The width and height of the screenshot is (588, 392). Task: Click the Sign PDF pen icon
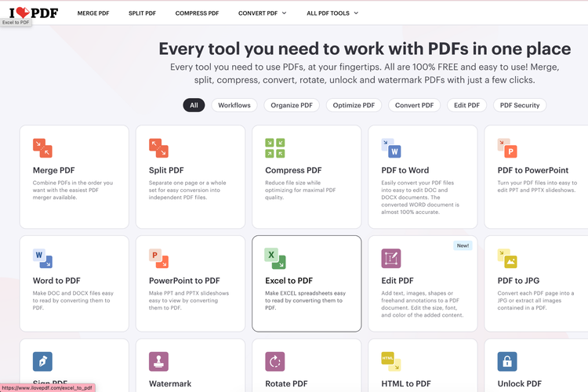click(42, 361)
